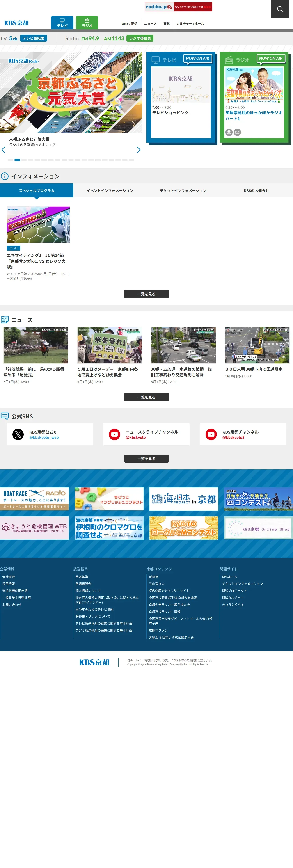Open YouTube icon for ニュース＆ライブチャンネル
The image size is (293, 868).
tap(115, 435)
